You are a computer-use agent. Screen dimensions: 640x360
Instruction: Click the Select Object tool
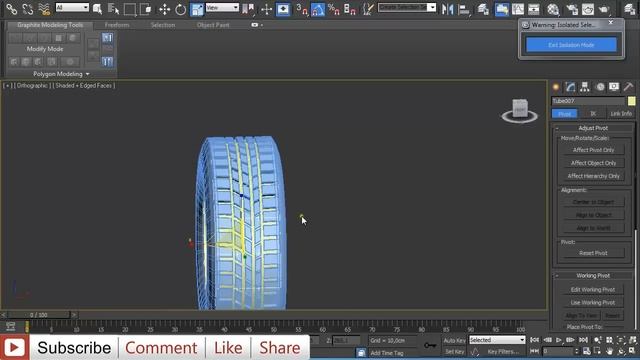point(97,8)
